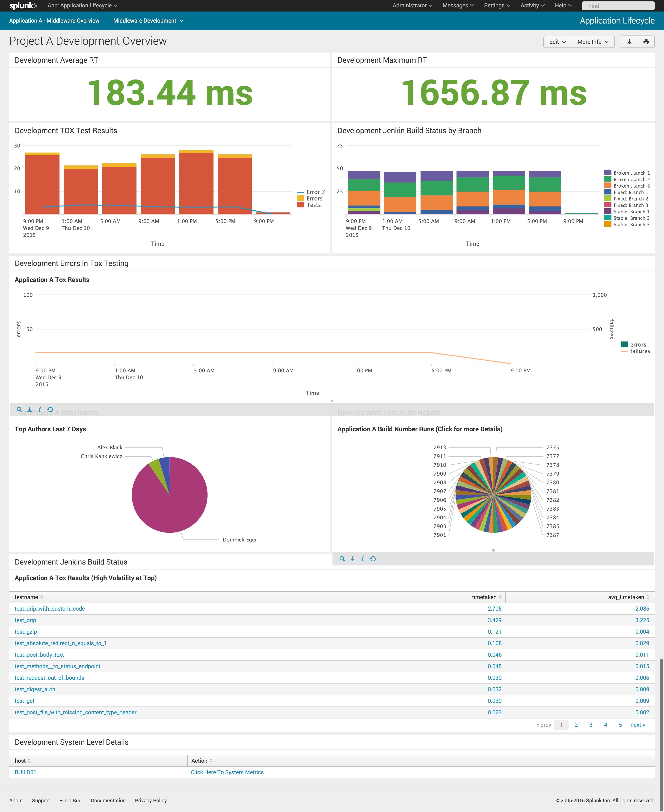Toggle failures series in Tox Results legend
The image size is (664, 812).
640,351
